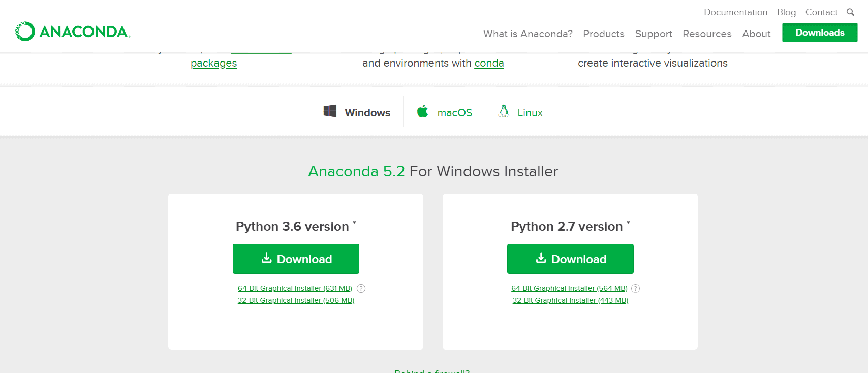
Task: Follow the packages link
Action: [x=213, y=63]
